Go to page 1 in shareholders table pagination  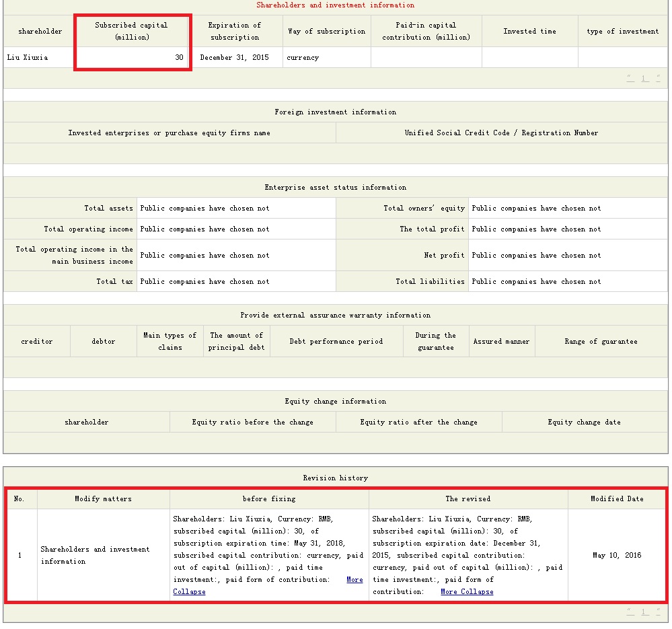coord(644,78)
